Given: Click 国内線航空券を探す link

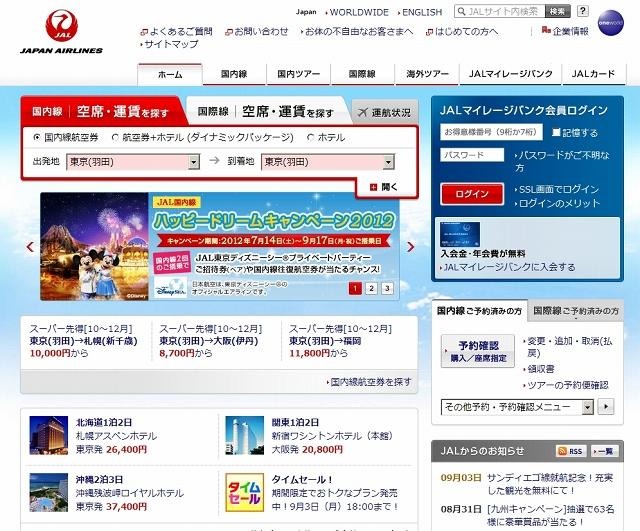Looking at the screenshot, I should coord(369,382).
